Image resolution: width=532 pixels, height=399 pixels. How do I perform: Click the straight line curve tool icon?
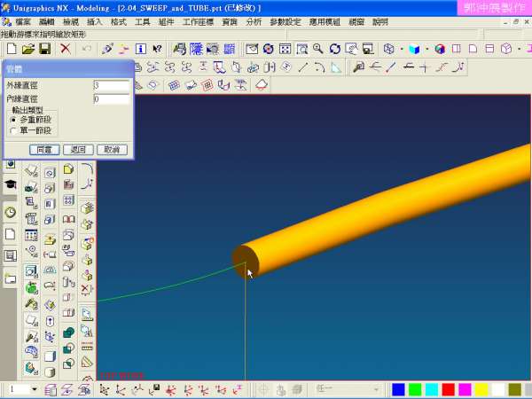point(302,67)
